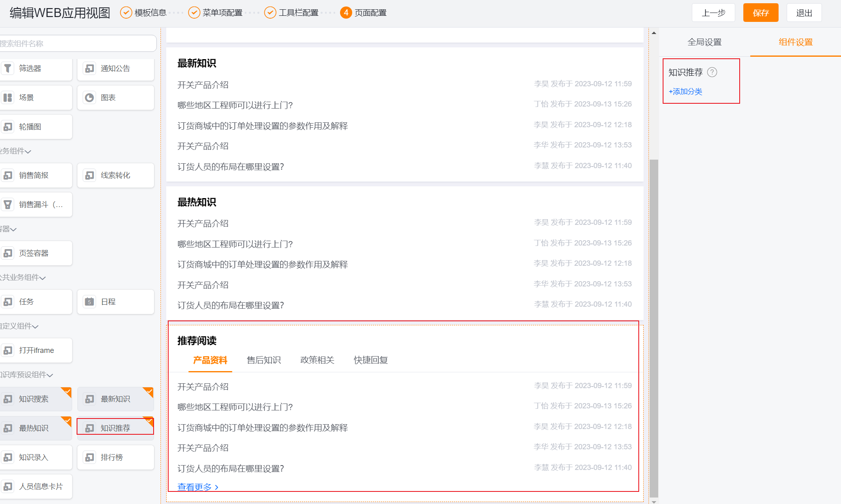Click the scene (场景) component icon
This screenshot has width=841, height=504.
tap(8, 97)
